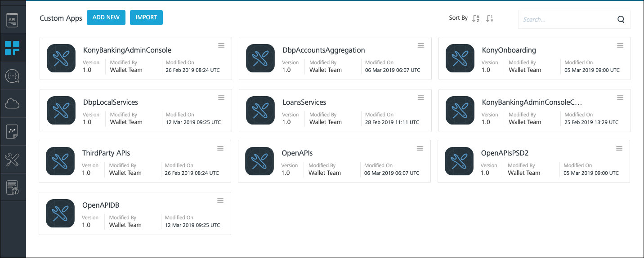Open the tools wrench sidebar icon
Screen dimensions: 644x258
(x=13, y=160)
